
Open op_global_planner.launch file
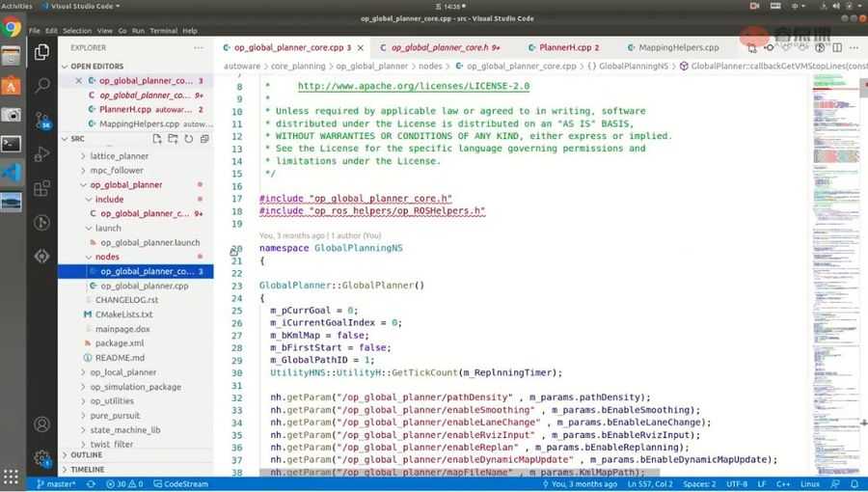pyautogui.click(x=149, y=242)
